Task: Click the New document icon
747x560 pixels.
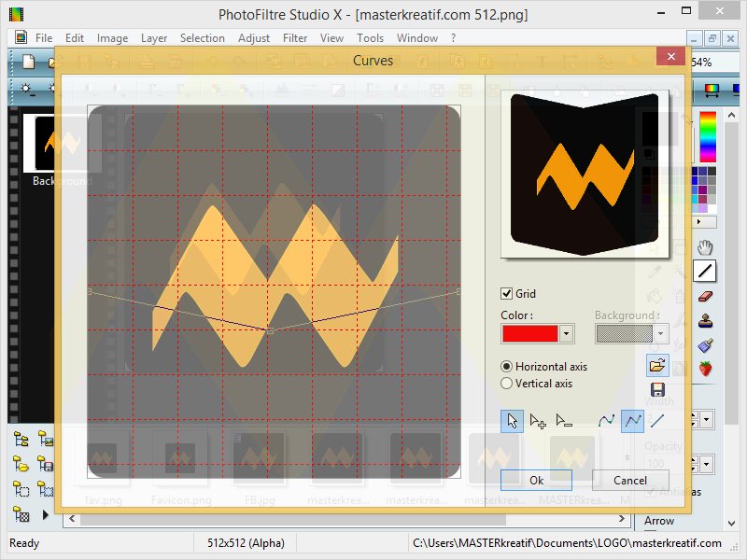Action: pos(29,62)
